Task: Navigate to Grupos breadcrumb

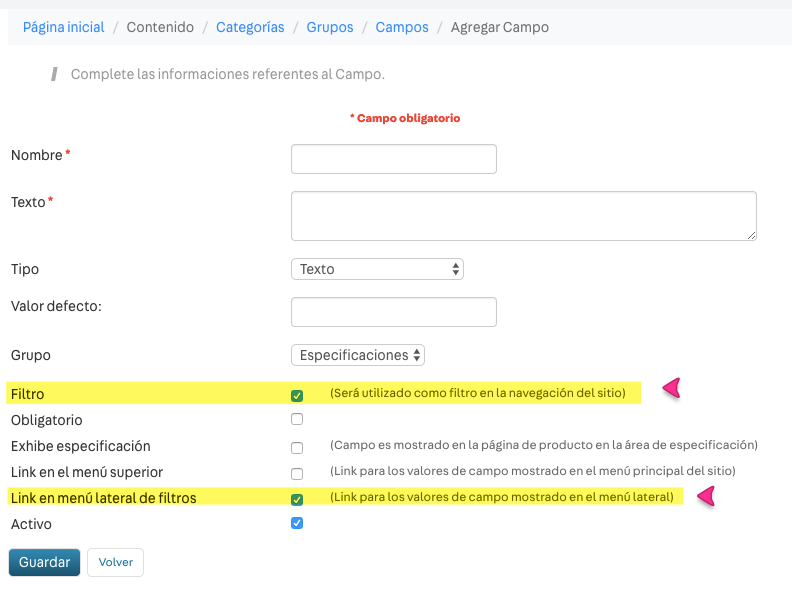Action: tap(330, 27)
